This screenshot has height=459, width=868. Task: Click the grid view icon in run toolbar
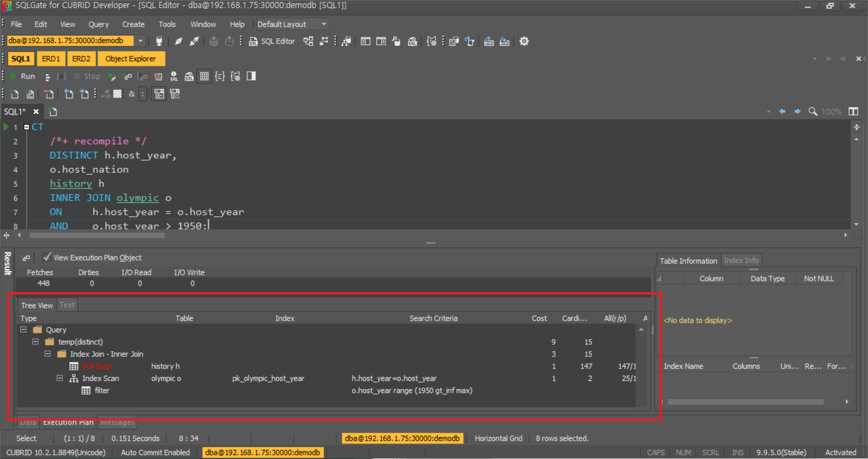coord(204,76)
